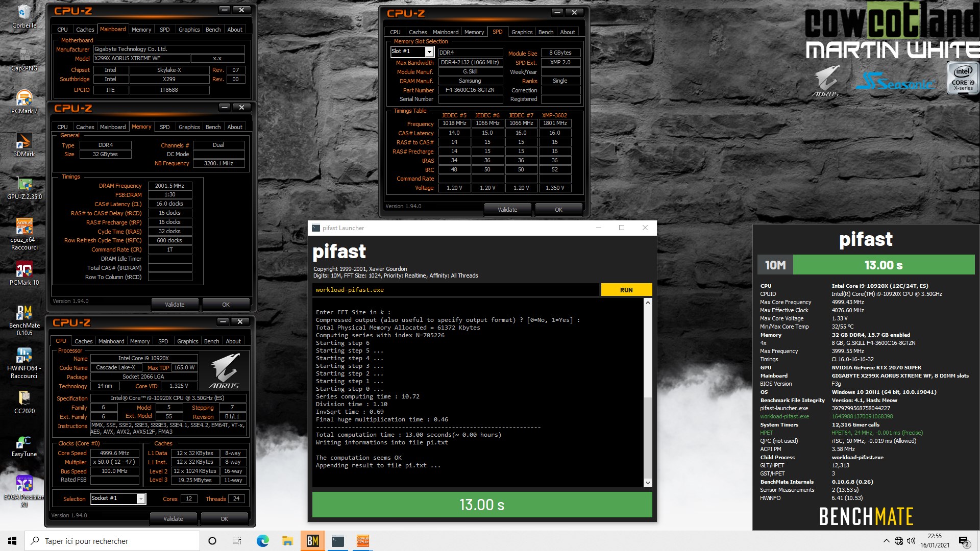Open GPU-Z.2.35.0 desktop icon
The width and height of the screenshot is (980, 551).
[24, 187]
